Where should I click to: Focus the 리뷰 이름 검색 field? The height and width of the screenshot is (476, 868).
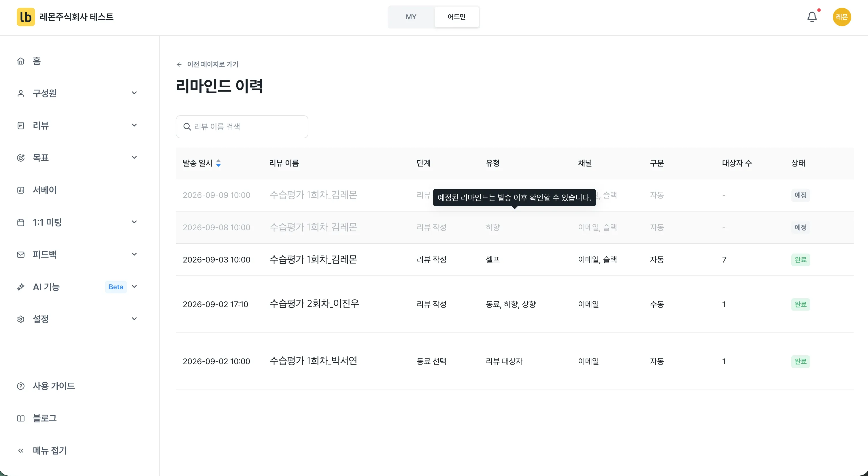(242, 127)
